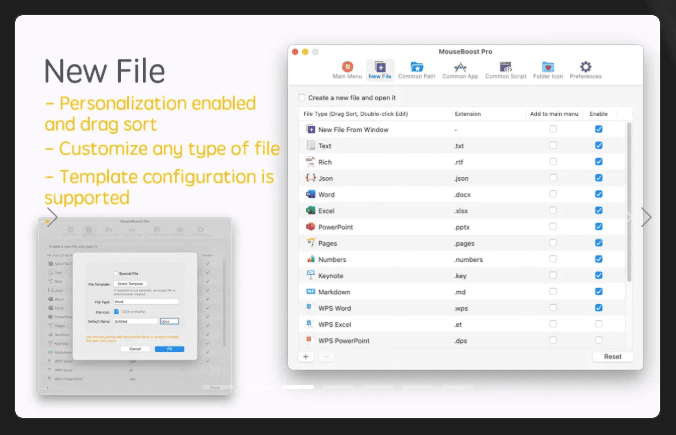Click the plus button to add file type
The image size is (676, 435).
pyautogui.click(x=306, y=357)
